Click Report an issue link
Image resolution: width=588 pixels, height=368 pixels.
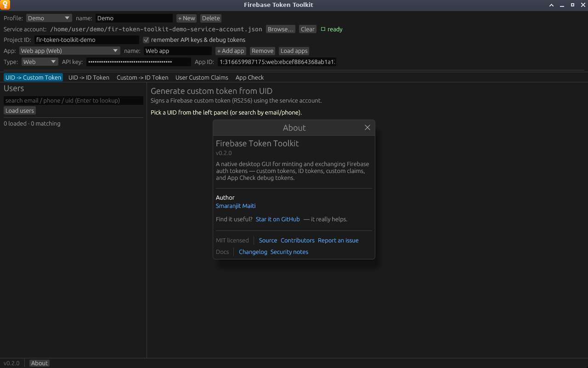tap(338, 241)
